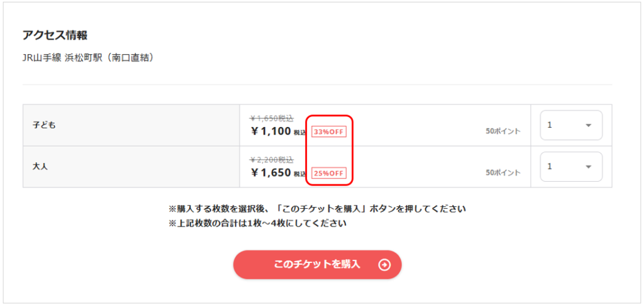Click the 33%OFF discount badge

[330, 132]
